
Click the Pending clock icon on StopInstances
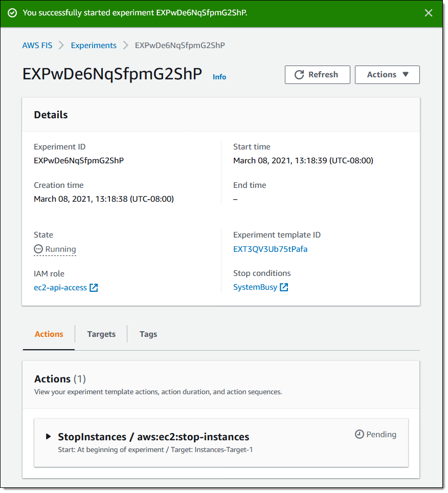[359, 434]
